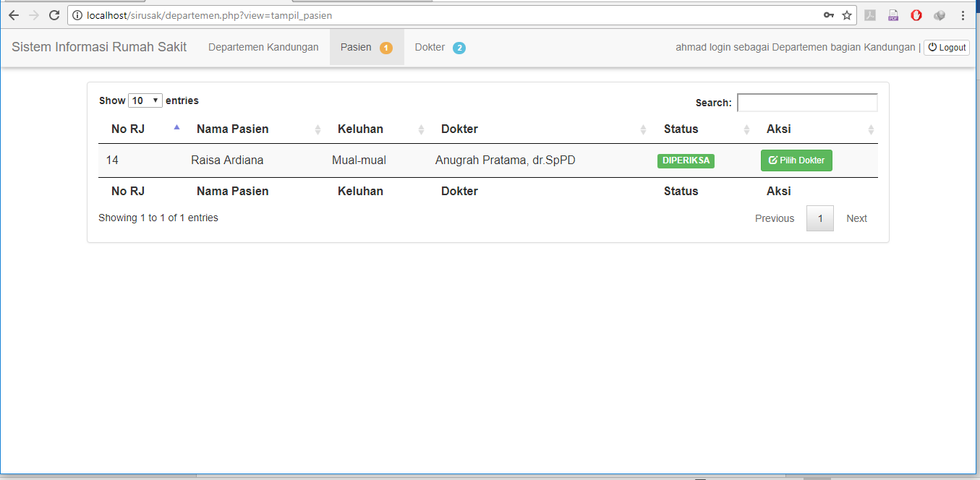
Task: Reload the page with the refresh icon
Action: click(x=54, y=15)
